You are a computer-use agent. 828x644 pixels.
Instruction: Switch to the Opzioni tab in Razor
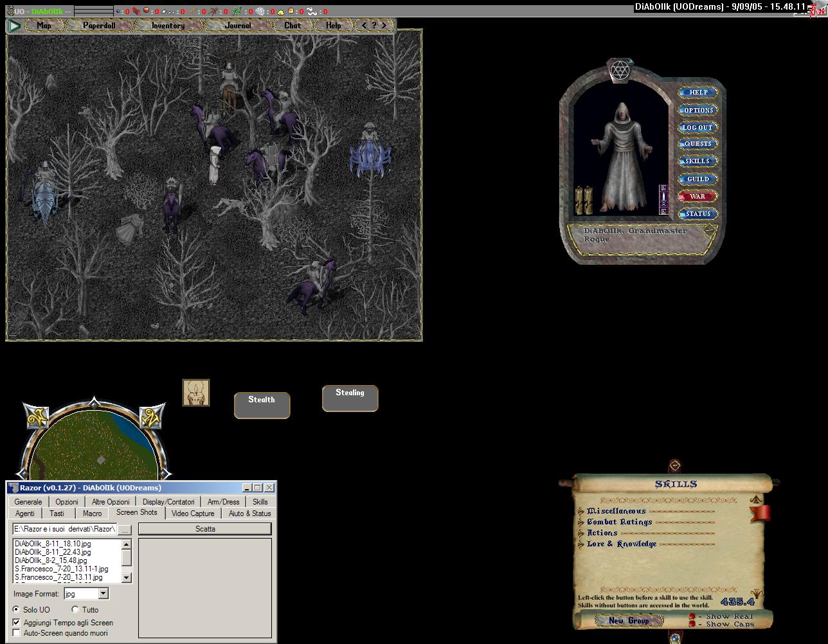click(x=67, y=502)
